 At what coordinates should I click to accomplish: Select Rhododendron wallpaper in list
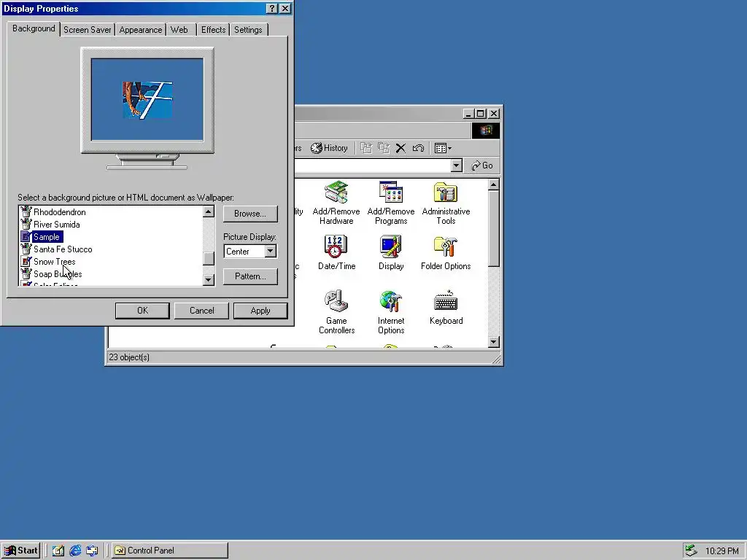pos(60,212)
